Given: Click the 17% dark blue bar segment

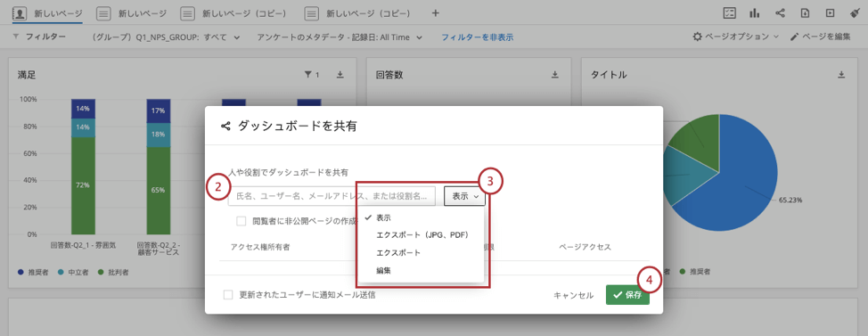Looking at the screenshot, I should 159,111.
